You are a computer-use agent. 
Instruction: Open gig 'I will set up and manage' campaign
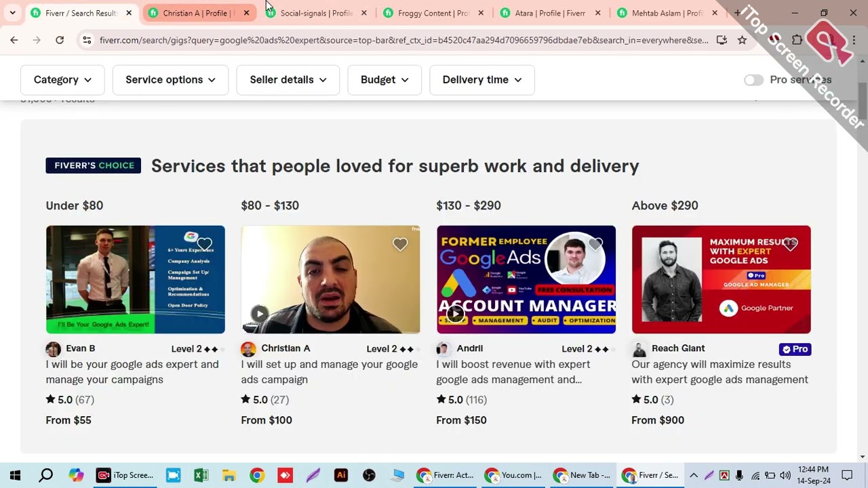pos(329,372)
